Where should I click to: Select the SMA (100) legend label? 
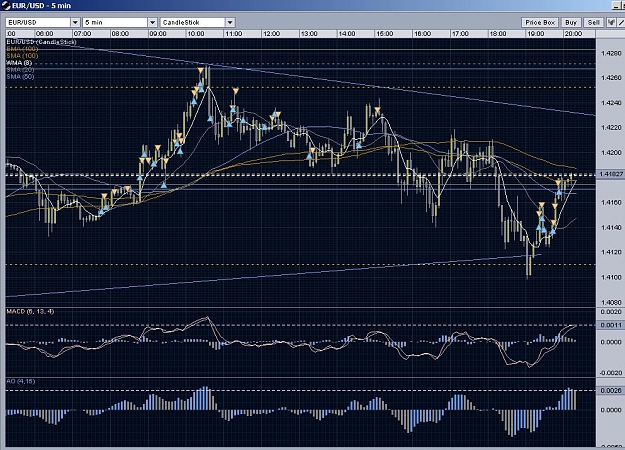(x=22, y=56)
